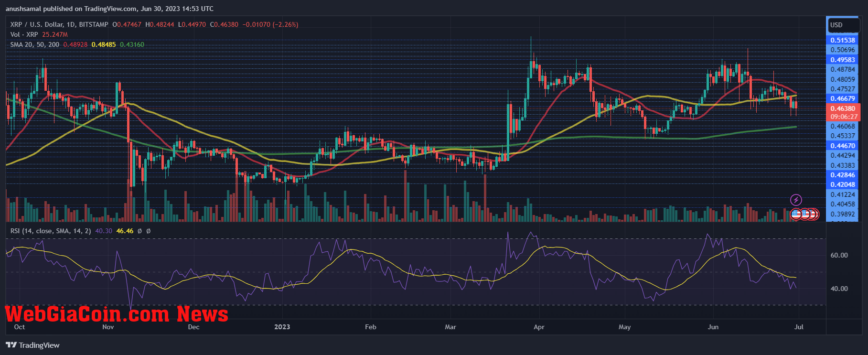868x355 pixels.
Task: Click the 0.40458 price axis label
Action: click(x=843, y=204)
